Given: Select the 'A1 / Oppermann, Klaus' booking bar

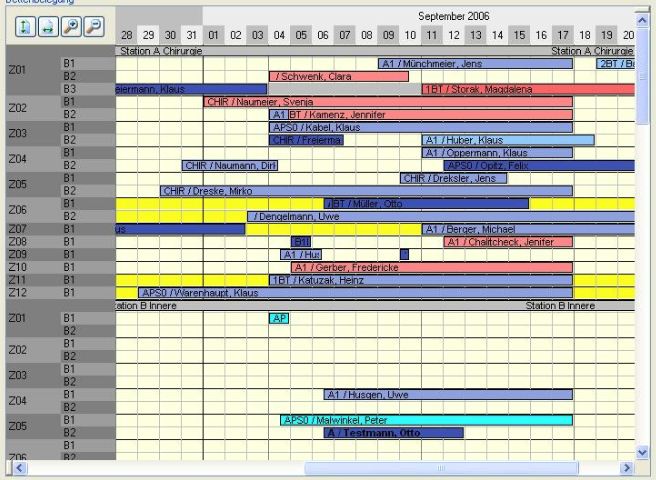Looking at the screenshot, I should (497, 153).
